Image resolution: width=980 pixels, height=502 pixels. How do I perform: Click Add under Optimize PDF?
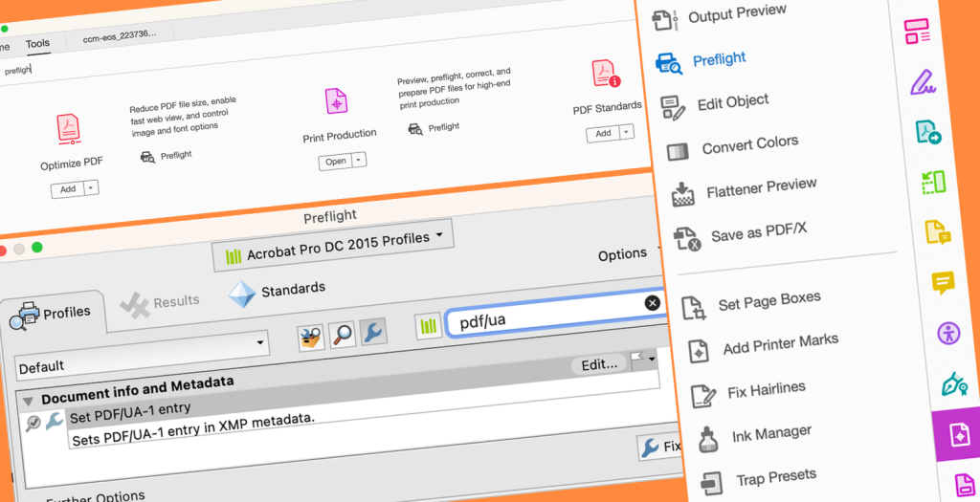pyautogui.click(x=68, y=189)
